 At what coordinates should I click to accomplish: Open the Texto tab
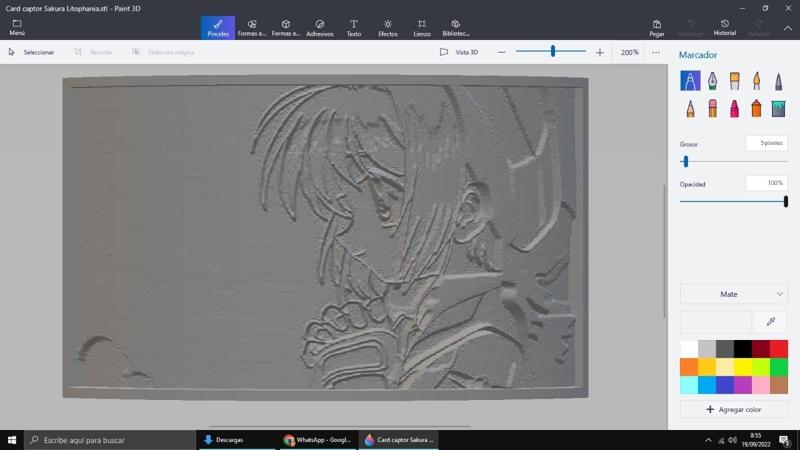(x=354, y=28)
